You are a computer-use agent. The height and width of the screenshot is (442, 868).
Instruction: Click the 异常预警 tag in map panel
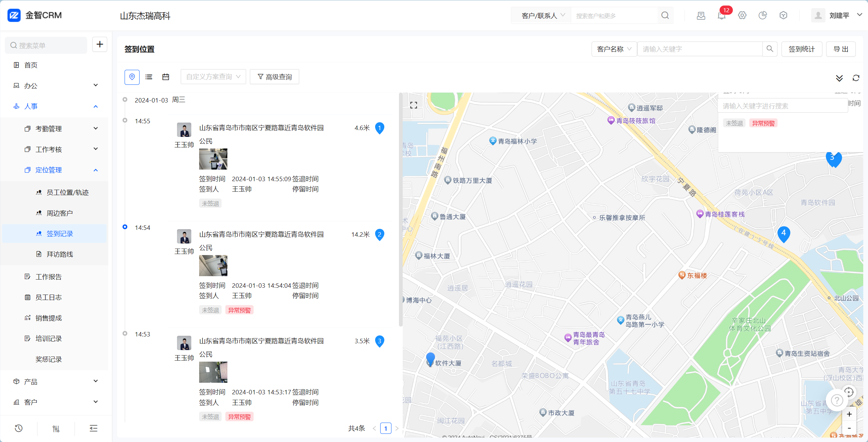tap(763, 123)
